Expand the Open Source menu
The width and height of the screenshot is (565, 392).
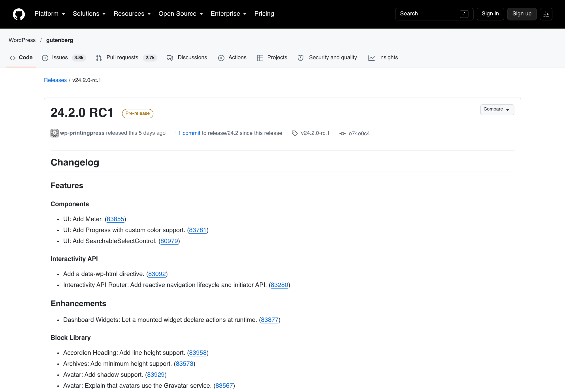181,14
